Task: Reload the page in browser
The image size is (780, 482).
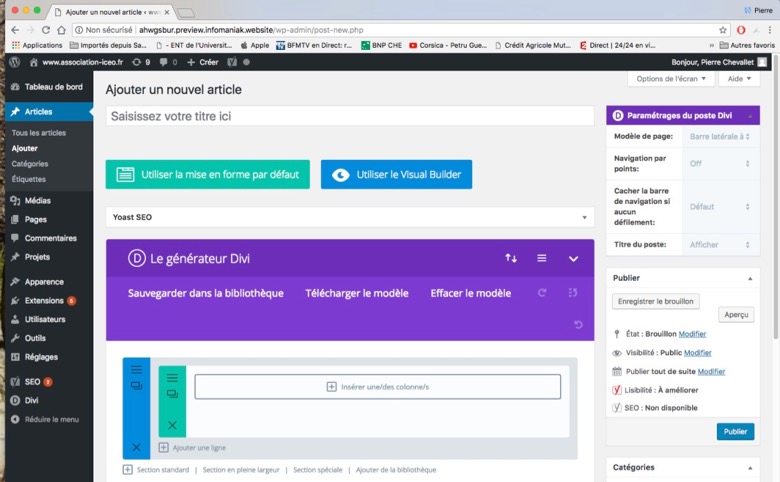Action: coord(46,30)
